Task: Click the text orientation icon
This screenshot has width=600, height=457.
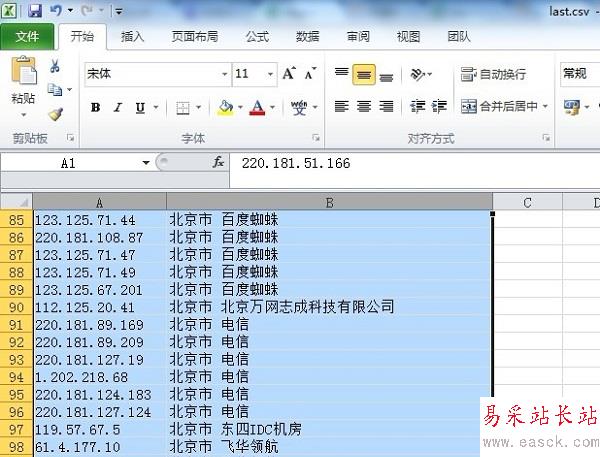Action: tap(417, 74)
